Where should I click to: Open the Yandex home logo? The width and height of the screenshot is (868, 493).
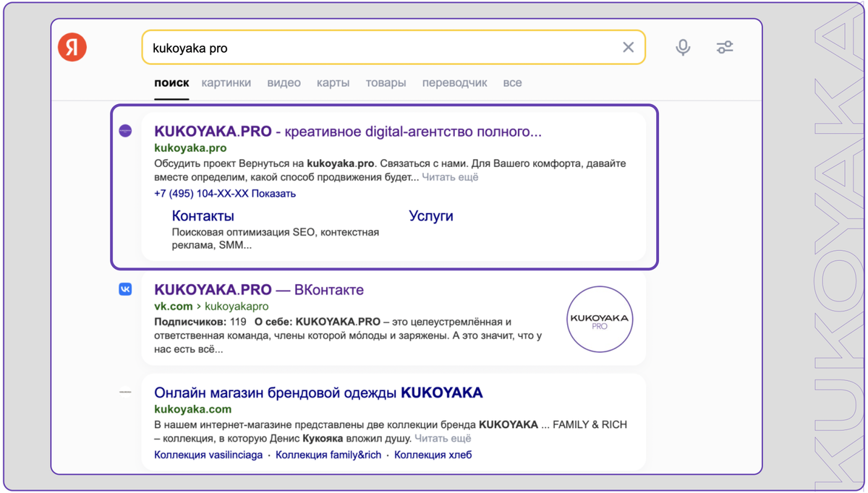tap(72, 48)
